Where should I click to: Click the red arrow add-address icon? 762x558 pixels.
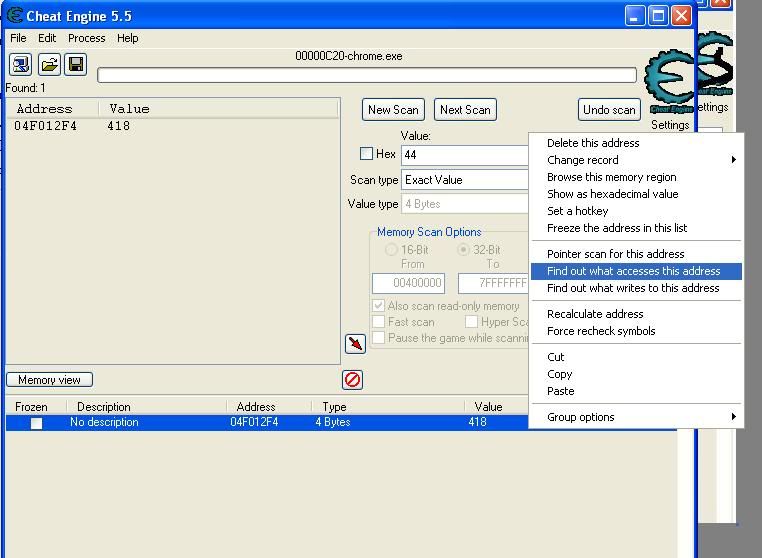click(x=355, y=344)
